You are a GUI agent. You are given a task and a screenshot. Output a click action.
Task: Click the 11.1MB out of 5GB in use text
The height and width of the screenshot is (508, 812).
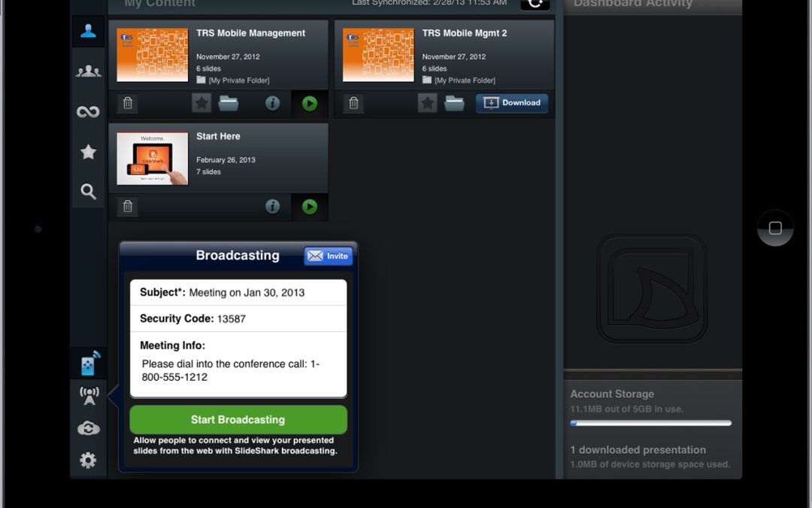click(x=626, y=409)
